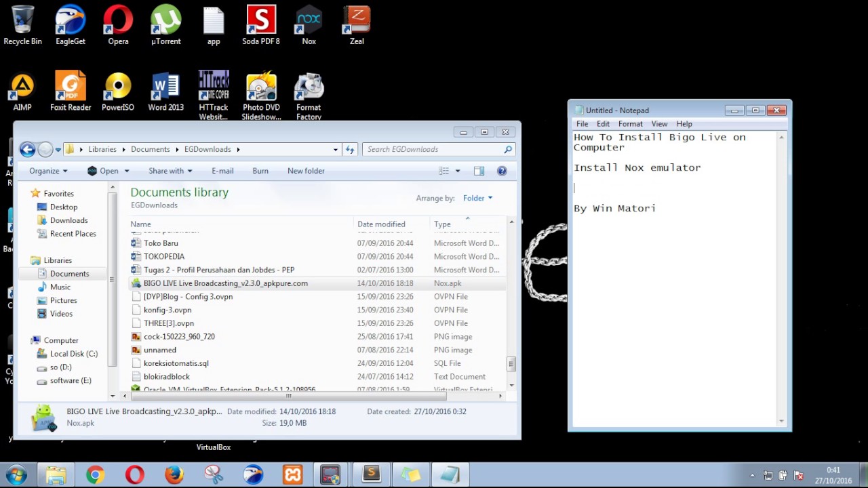Open Pictures library in navigation pane
868x488 pixels.
63,300
